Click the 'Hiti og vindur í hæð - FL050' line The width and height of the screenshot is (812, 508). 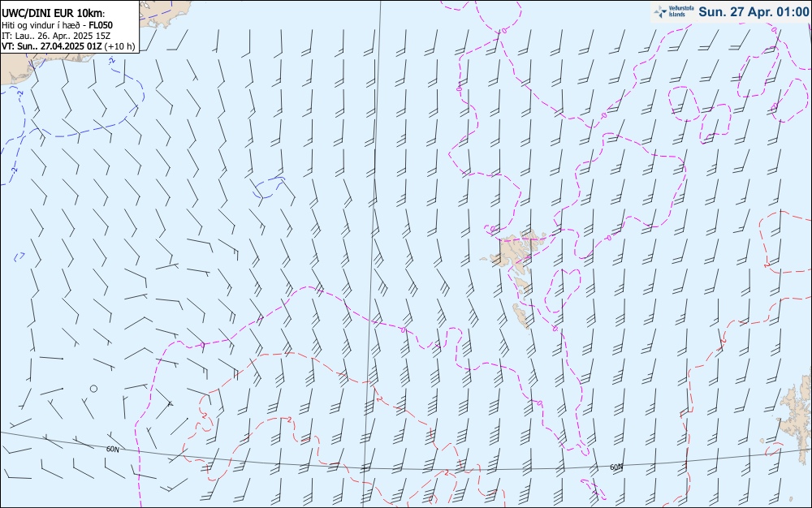pyautogui.click(x=57, y=25)
